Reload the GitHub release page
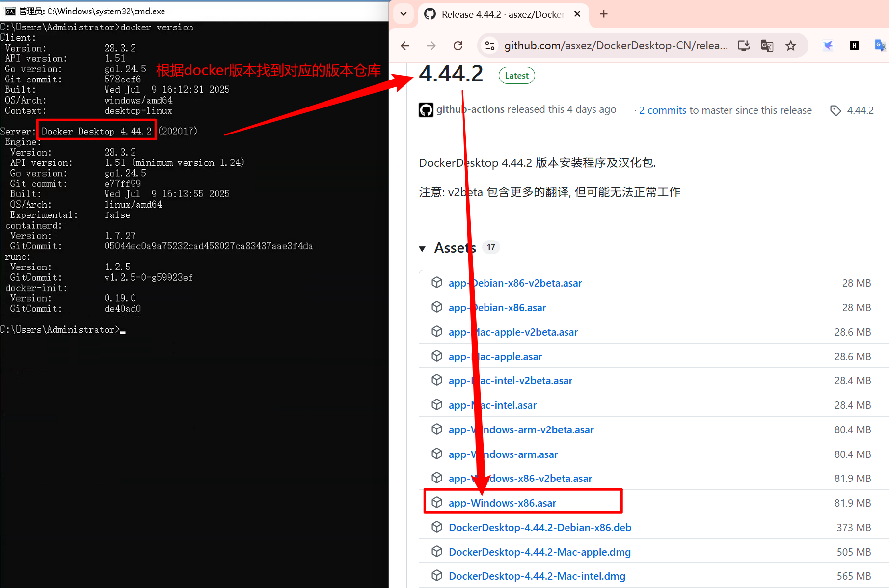The width and height of the screenshot is (889, 588). [x=458, y=46]
